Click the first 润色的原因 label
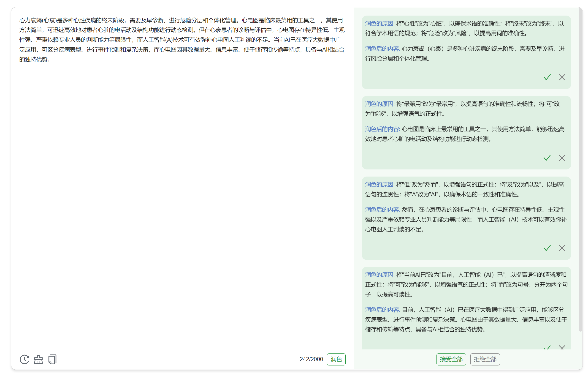Screen dimensions: 588x376 click(x=379, y=23)
